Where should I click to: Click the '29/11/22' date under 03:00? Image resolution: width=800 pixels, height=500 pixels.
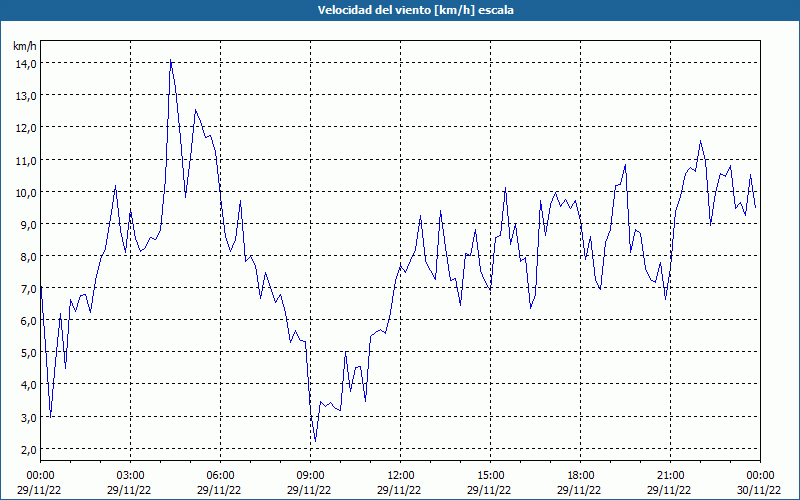point(129,490)
